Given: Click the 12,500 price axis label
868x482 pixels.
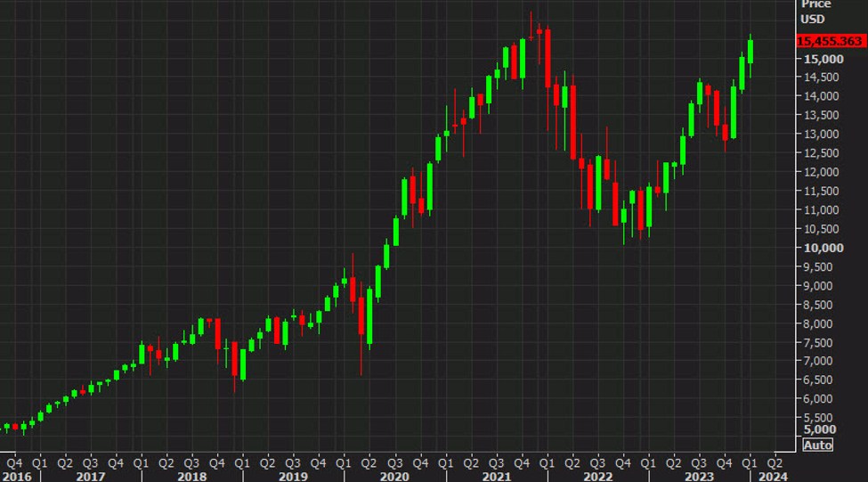Looking at the screenshot, I should coord(822,153).
